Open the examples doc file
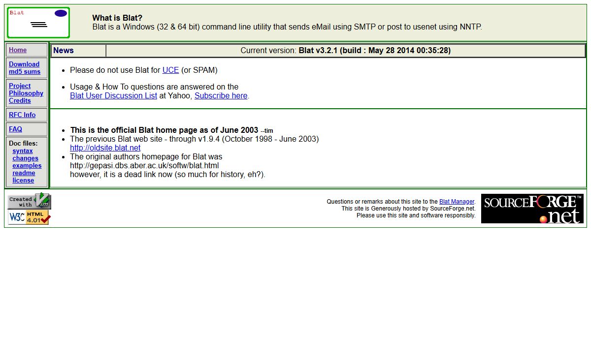The height and width of the screenshot is (364, 591). 27,165
